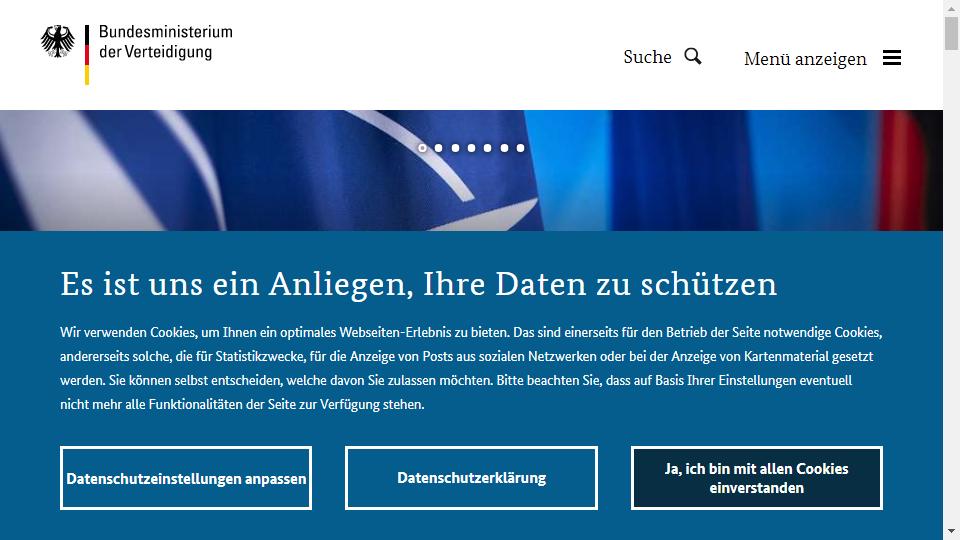Open the hamburger menu icon

(x=891, y=58)
